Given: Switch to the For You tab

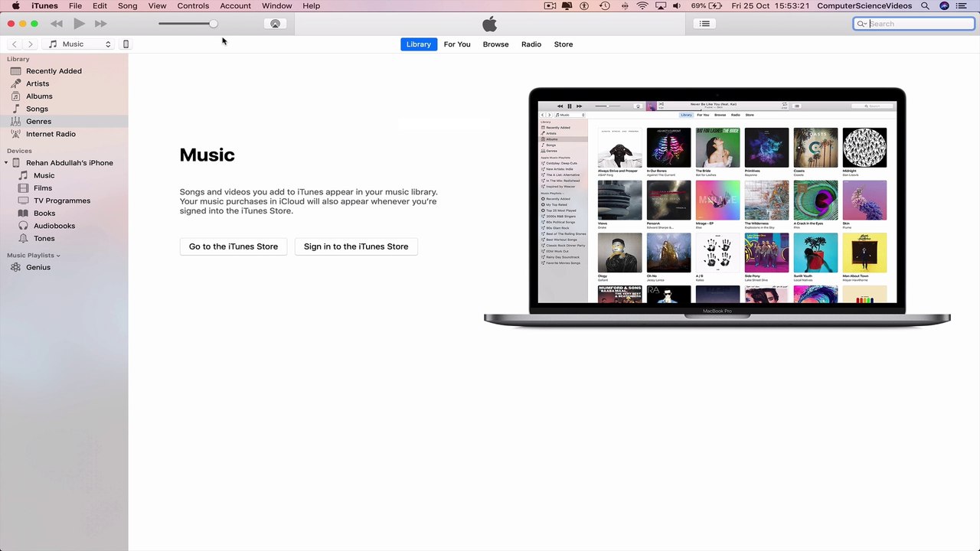Looking at the screenshot, I should [457, 44].
